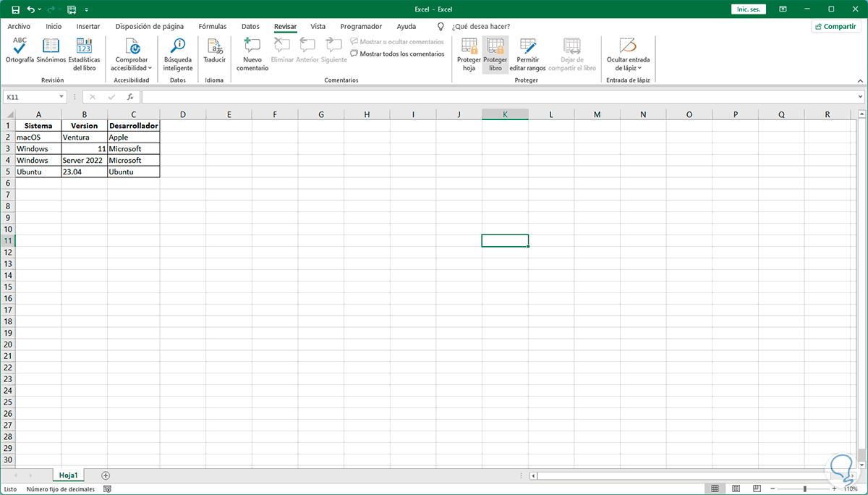Select the row 11 header
Screen dimensions: 868x495
coord(7,241)
